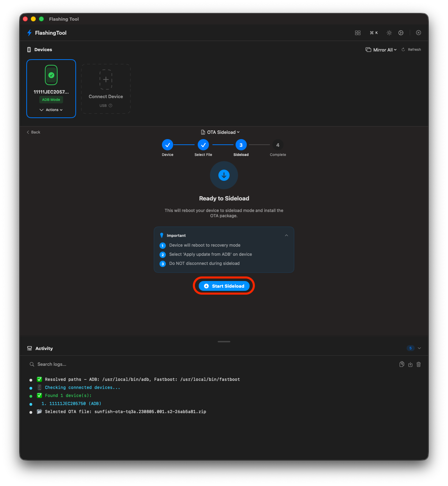Click the log count badge 5
Image resolution: width=448 pixels, height=486 pixels.
410,348
